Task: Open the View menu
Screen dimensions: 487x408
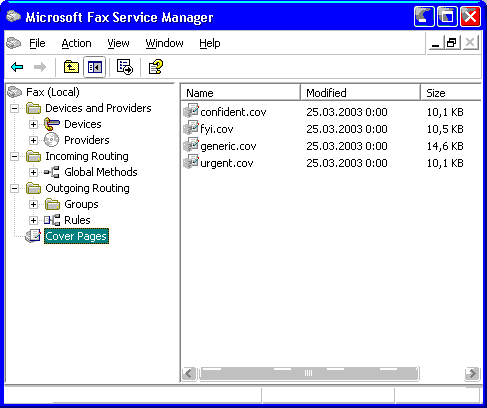Action: (x=118, y=43)
